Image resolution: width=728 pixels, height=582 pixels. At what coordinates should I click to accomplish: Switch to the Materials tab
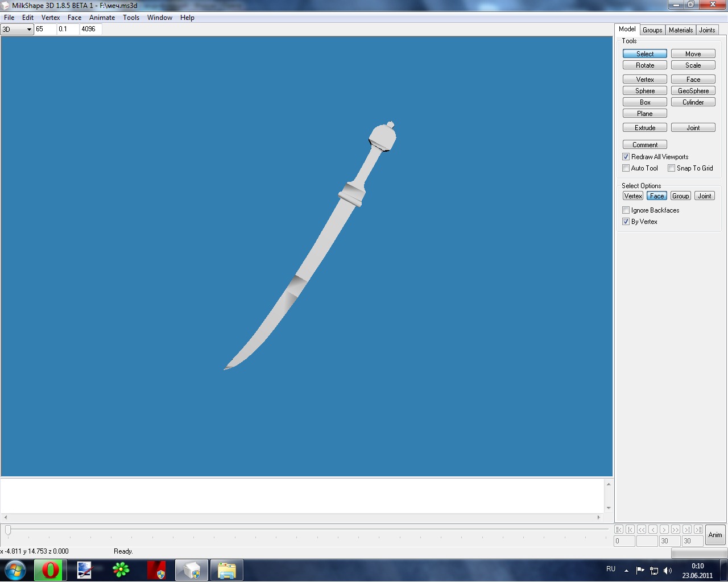680,30
